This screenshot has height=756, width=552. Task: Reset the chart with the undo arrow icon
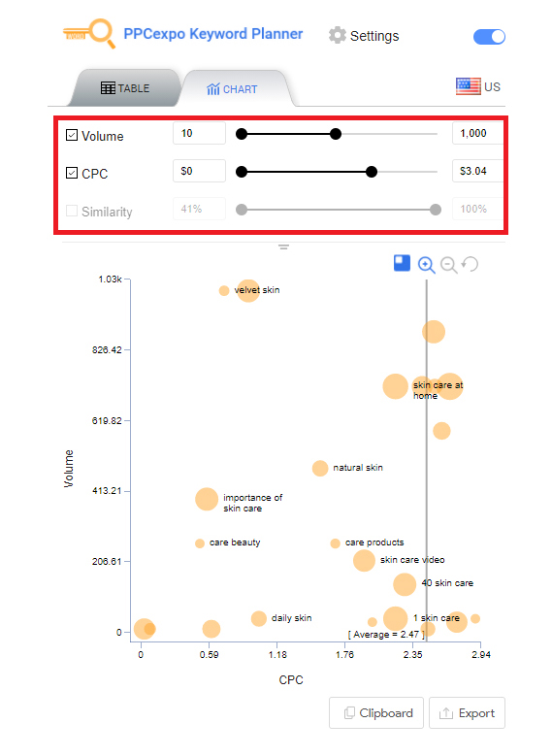[470, 264]
